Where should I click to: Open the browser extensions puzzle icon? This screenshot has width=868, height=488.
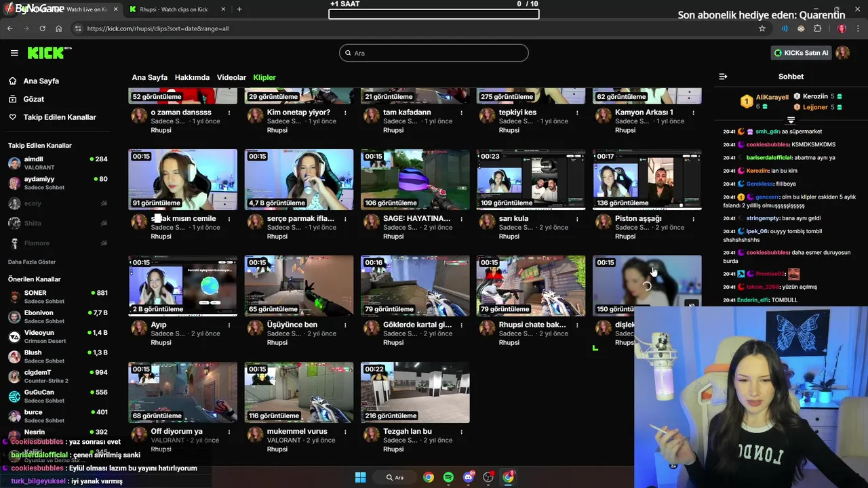point(817,28)
